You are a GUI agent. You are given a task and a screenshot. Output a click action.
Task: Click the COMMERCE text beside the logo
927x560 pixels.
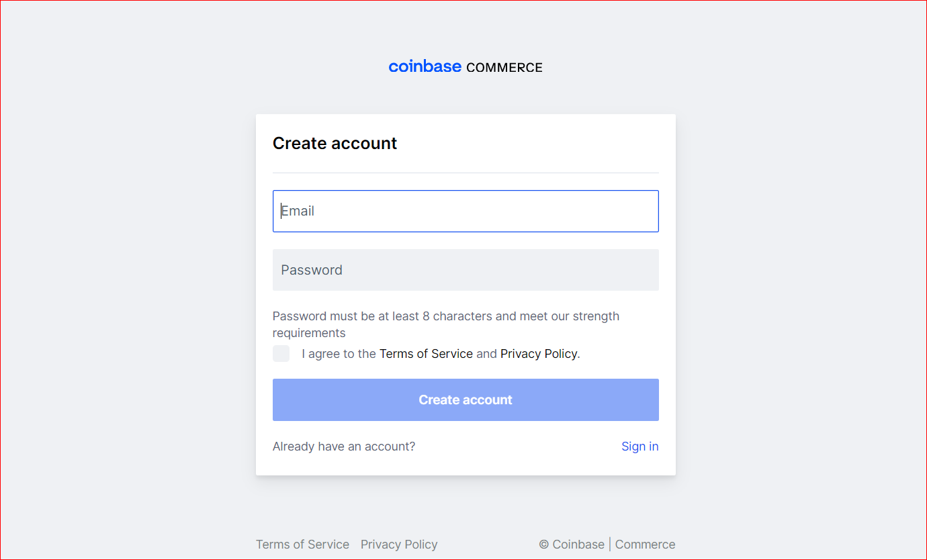pos(504,68)
